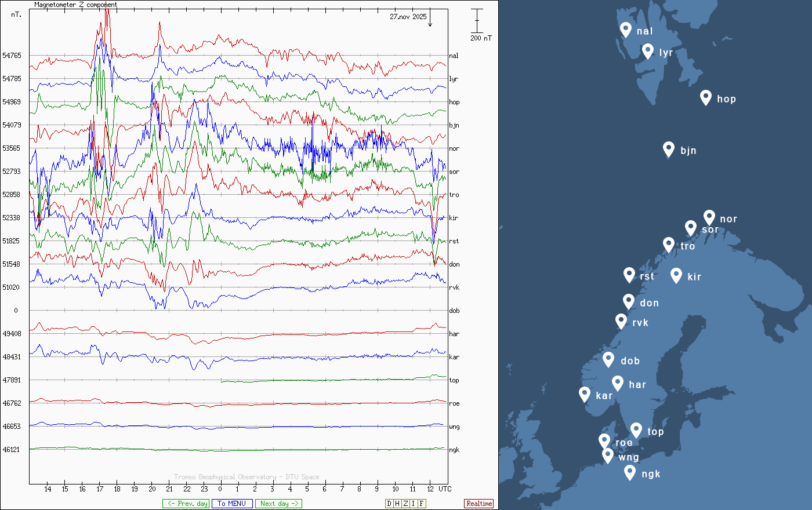Click the '27.nov 2025' date text

tap(408, 17)
